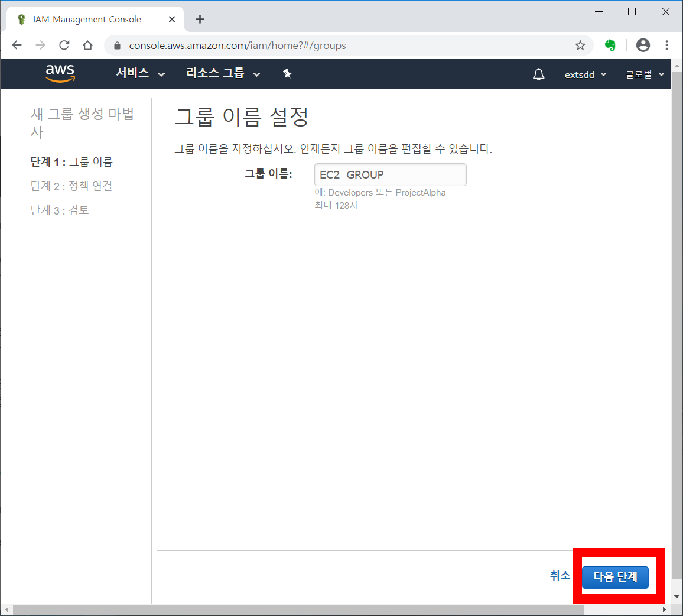
Task: Click the 취소 cancel link
Action: point(560,575)
